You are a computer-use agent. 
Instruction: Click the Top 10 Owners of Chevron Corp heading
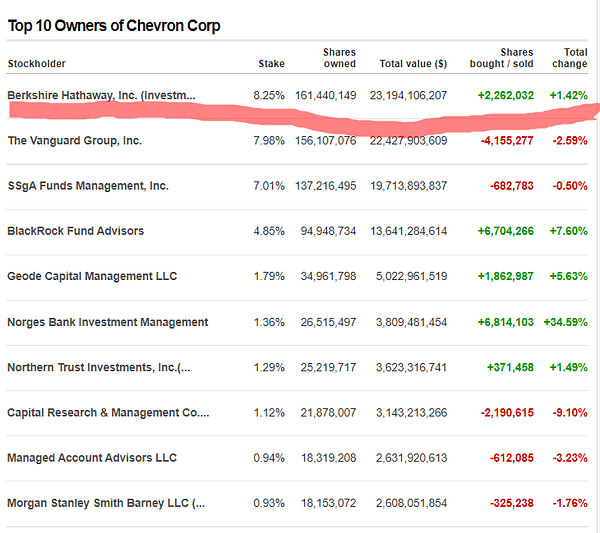pyautogui.click(x=114, y=26)
